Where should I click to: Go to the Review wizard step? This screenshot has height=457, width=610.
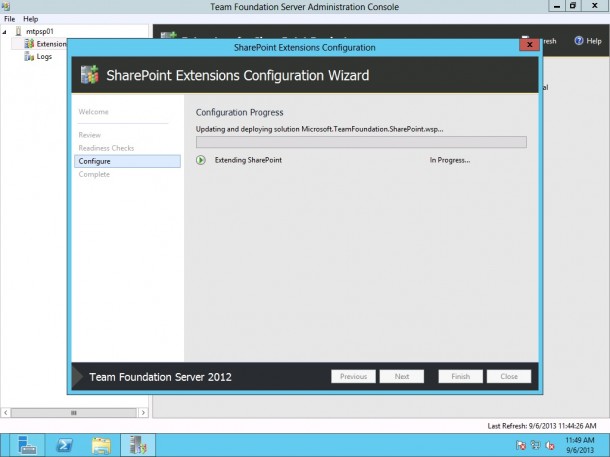(89, 135)
